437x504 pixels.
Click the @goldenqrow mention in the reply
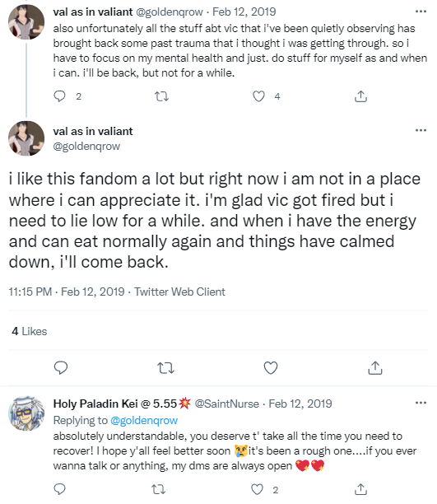pyautogui.click(x=144, y=420)
